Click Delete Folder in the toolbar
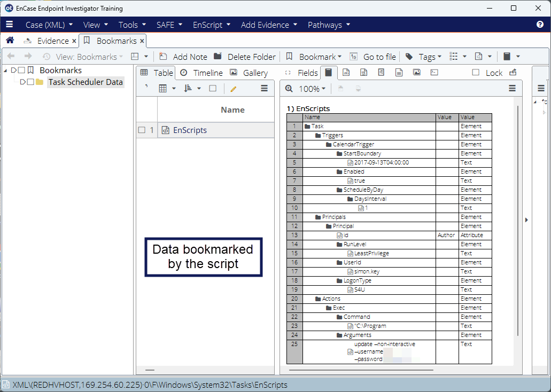551x392 pixels. pos(245,57)
